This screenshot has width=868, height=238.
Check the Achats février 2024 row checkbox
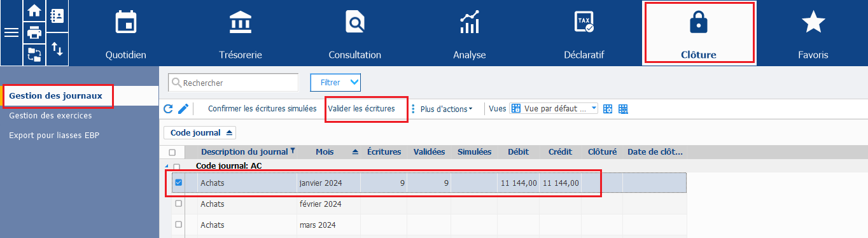coord(179,204)
